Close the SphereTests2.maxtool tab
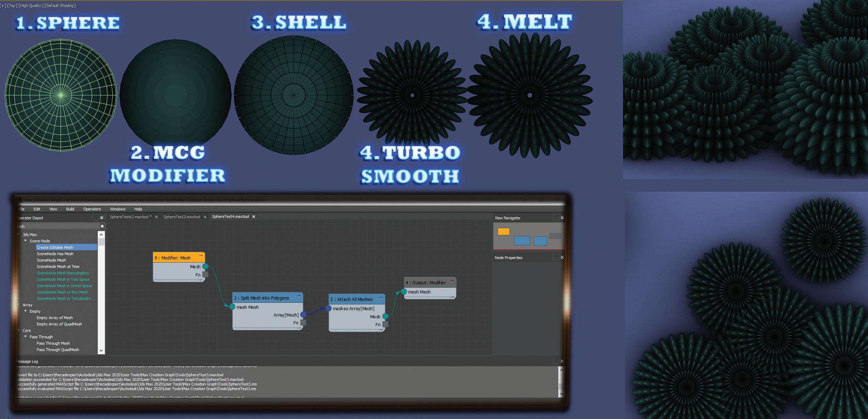This screenshot has width=868, height=419. (156, 217)
